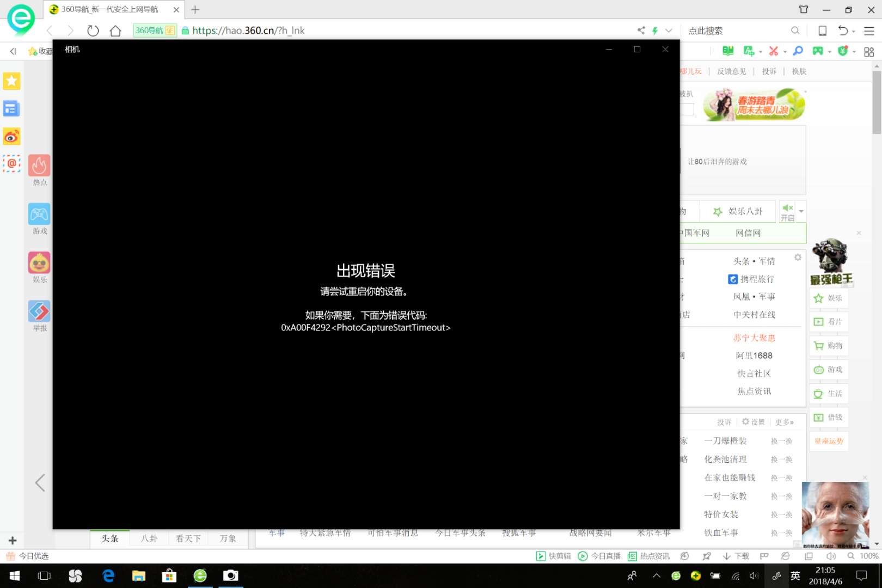
Task: Click the 反馈意见 link
Action: 732,71
